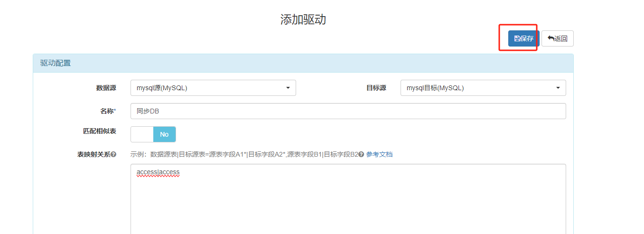Click the 添加驱动 page title

(x=303, y=19)
